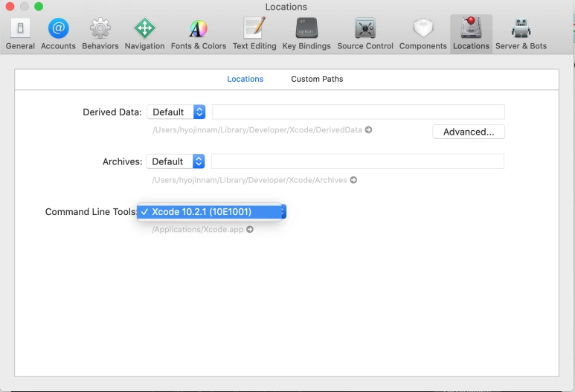Image resolution: width=575 pixels, height=392 pixels.
Task: Click the Archives path input field
Action: tap(358, 161)
